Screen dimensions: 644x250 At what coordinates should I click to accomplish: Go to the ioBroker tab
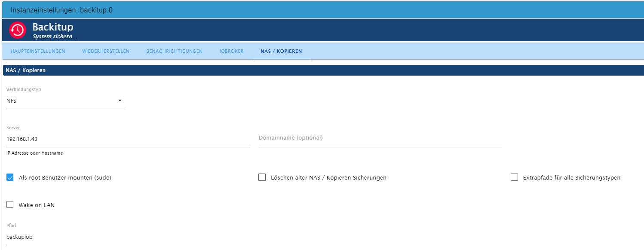[x=231, y=51]
